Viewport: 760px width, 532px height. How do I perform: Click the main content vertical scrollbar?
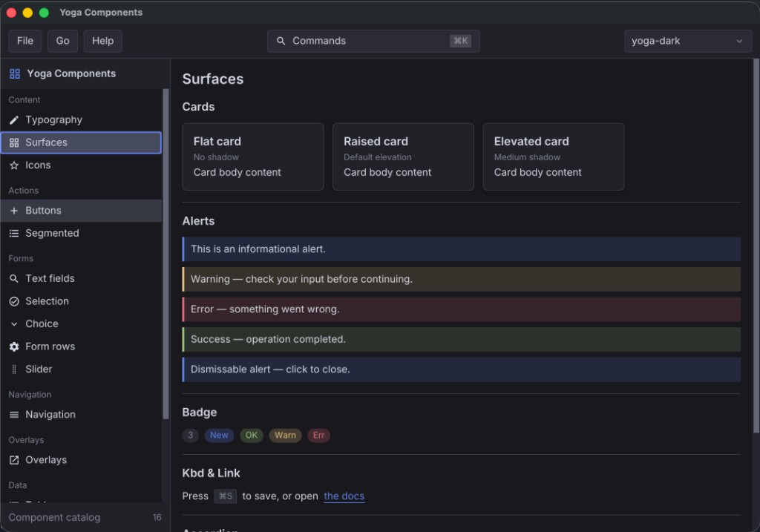756,246
